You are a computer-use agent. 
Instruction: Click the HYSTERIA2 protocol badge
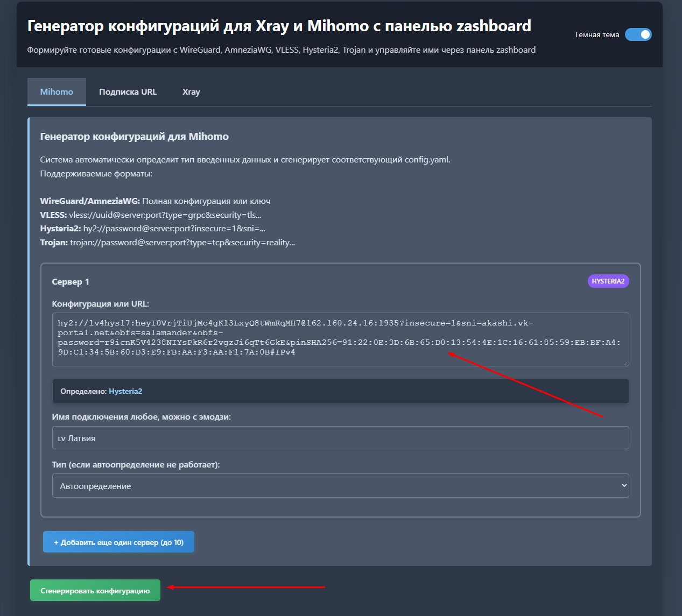tap(608, 281)
